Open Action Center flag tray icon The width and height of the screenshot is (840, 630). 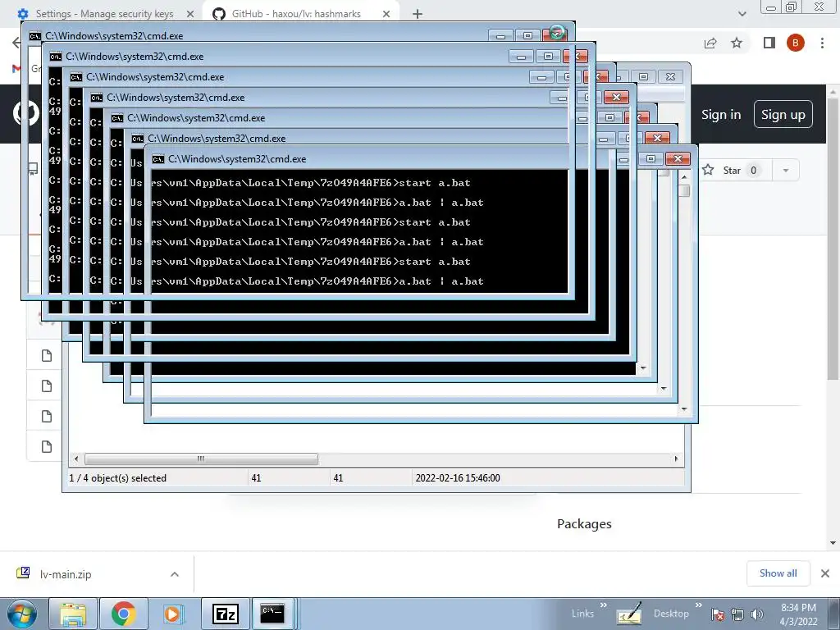(717, 614)
